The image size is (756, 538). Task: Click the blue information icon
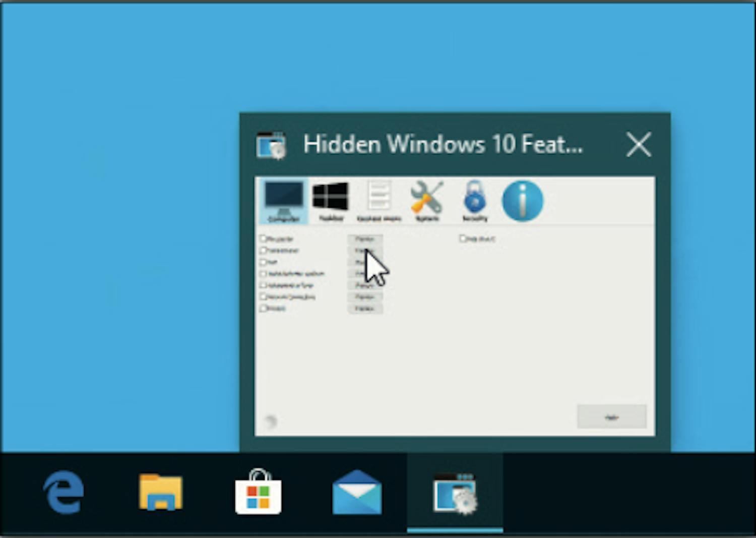point(523,201)
